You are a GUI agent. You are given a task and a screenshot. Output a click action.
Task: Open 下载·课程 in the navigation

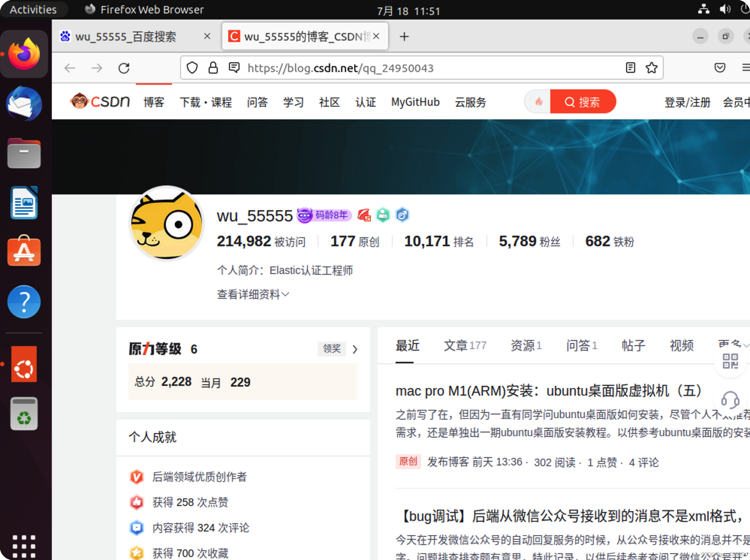[206, 102]
